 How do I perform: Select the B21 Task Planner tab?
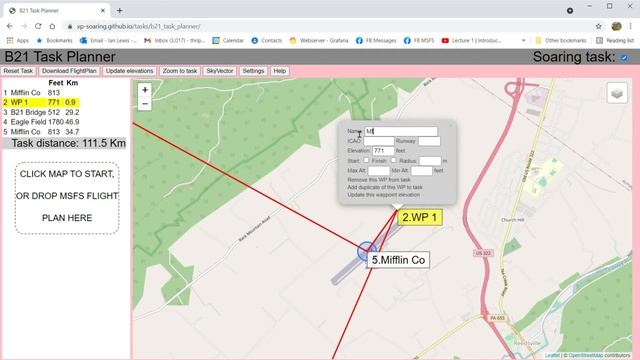[57, 11]
